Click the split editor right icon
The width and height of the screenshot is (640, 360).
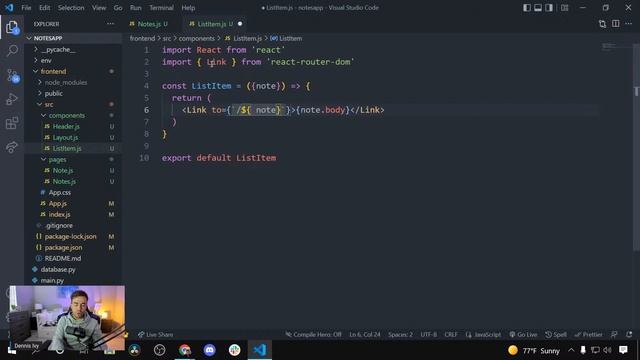click(616, 24)
